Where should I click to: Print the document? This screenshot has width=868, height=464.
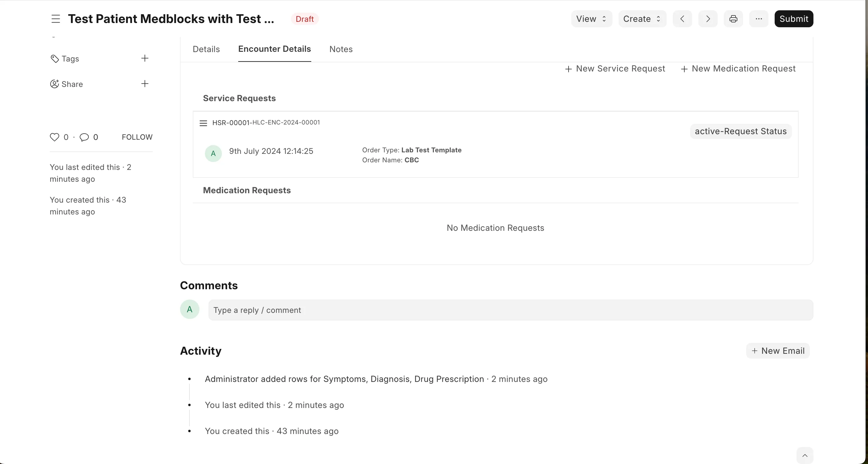[x=733, y=18]
